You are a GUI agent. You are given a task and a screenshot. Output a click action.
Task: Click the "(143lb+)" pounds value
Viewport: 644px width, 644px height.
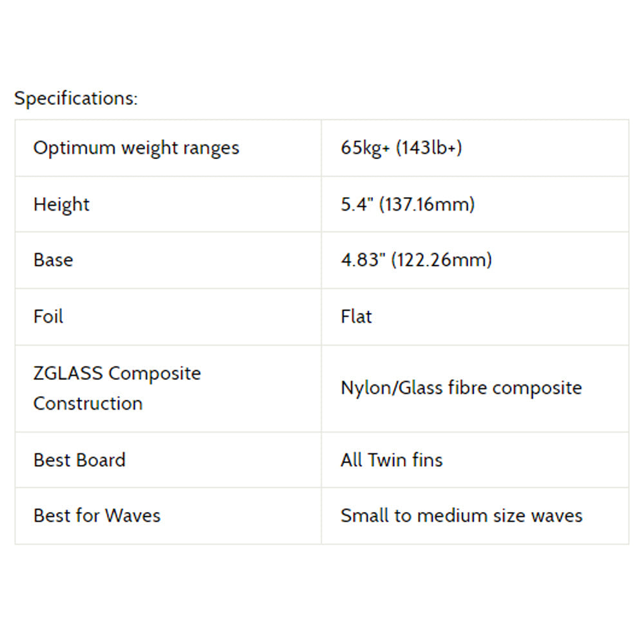pyautogui.click(x=429, y=148)
